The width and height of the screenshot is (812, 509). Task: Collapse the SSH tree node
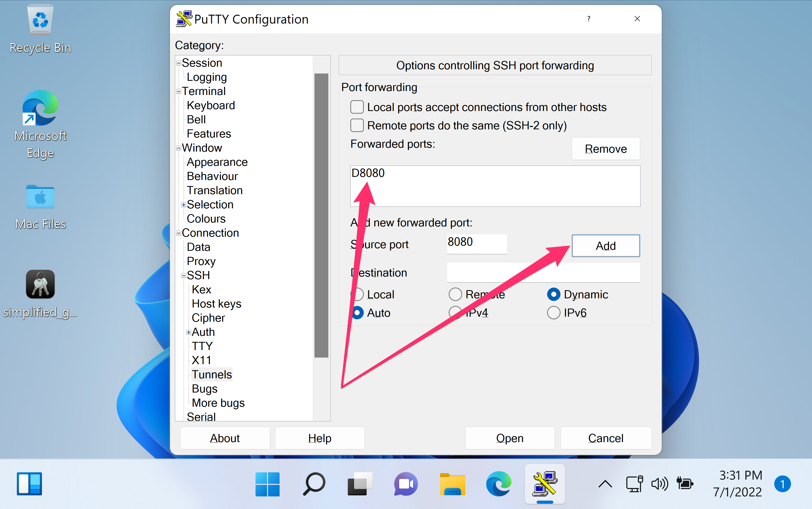coord(183,275)
